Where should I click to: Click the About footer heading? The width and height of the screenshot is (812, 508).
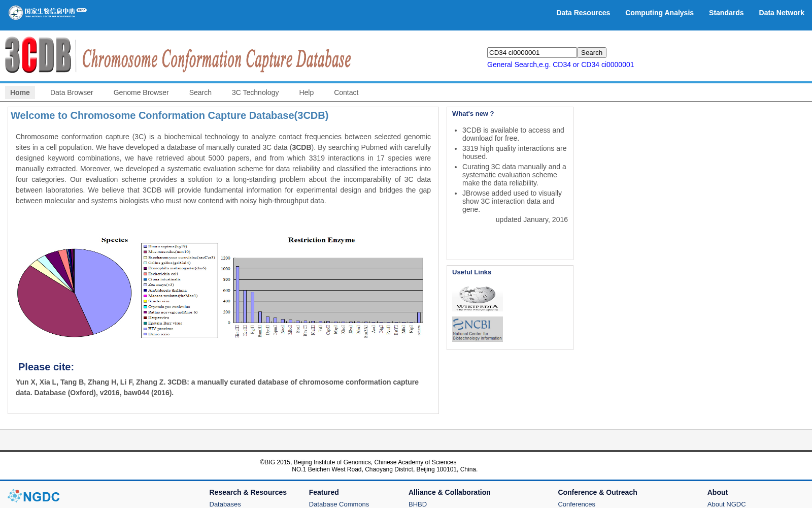coord(718,492)
